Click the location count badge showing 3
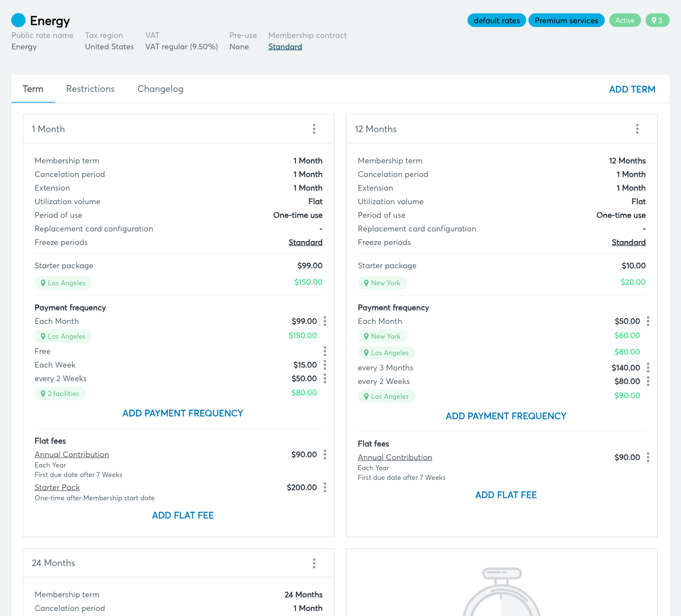This screenshot has height=616, width=681. [x=657, y=20]
